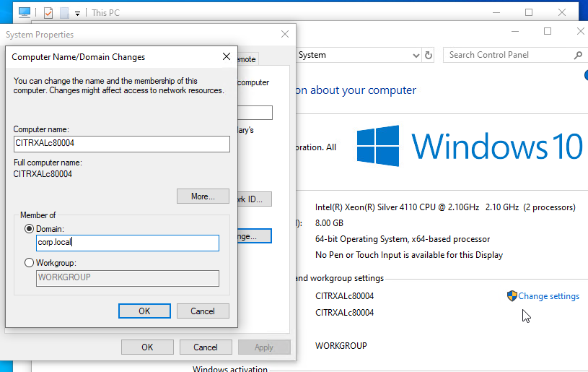Click the This PC computer icon in title bar
The image size is (588, 372).
25,12
